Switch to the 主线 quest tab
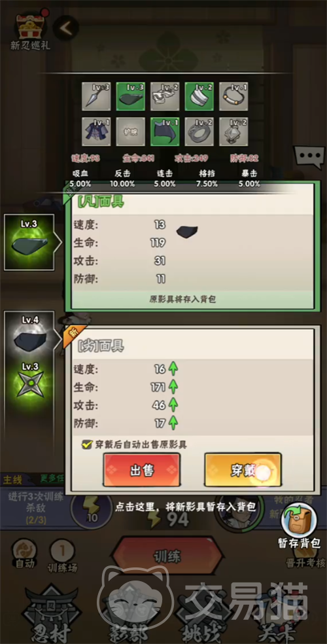Image resolution: width=327 pixels, height=644 pixels. 12,479
